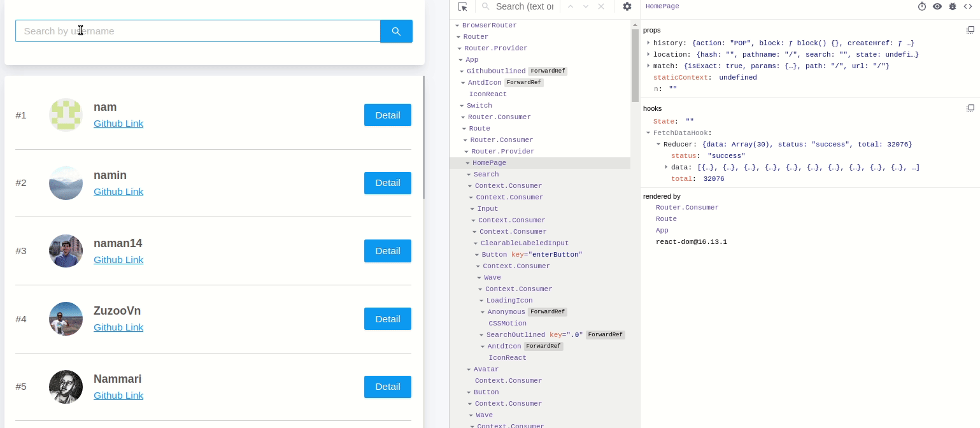This screenshot has width=980, height=428.
Task: Click the Detail button for ZuzooVn
Action: pos(387,318)
